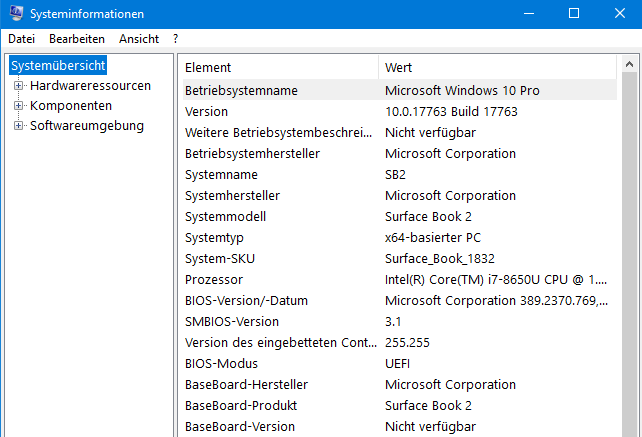Click the Wert column header
The width and height of the screenshot is (642, 437).
point(498,67)
